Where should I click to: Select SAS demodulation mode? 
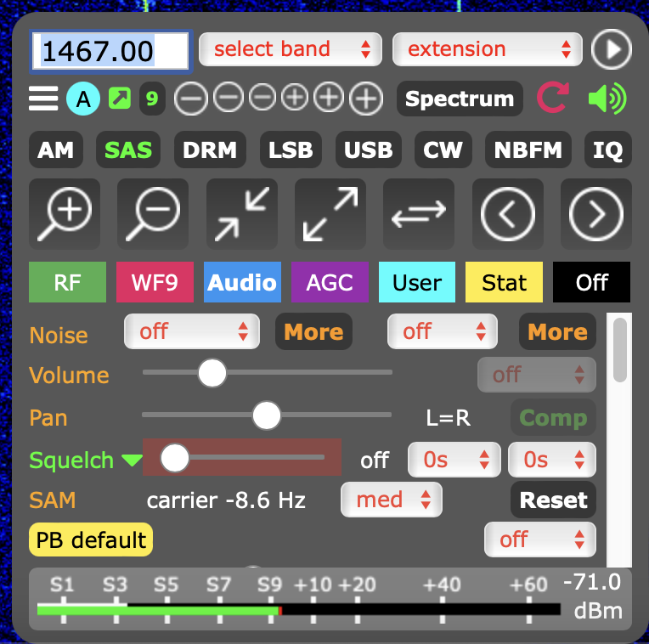(128, 150)
